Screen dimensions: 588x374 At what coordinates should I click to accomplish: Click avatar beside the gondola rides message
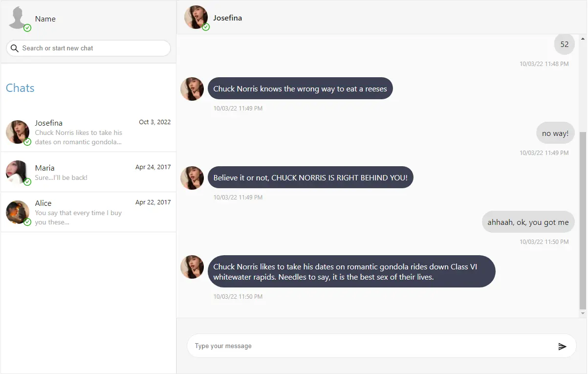pyautogui.click(x=192, y=267)
